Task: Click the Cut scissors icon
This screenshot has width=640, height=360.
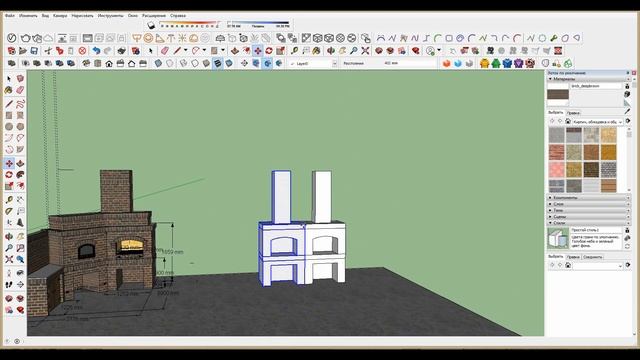Action: pyautogui.click(x=48, y=51)
